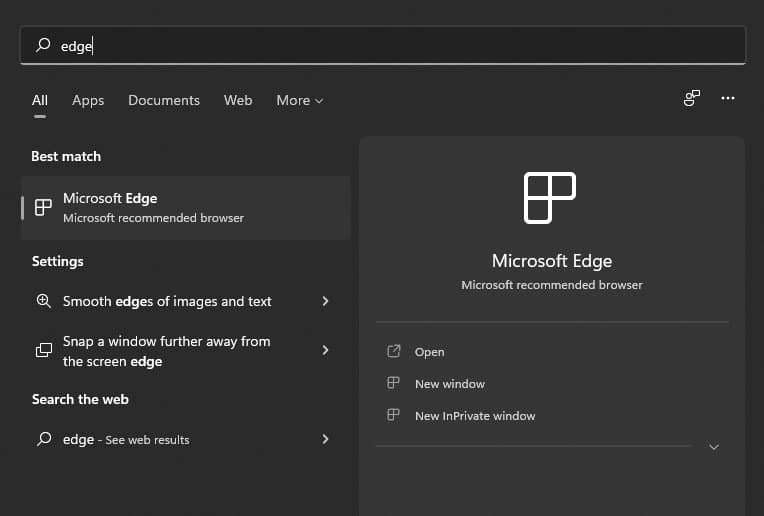
Task: Click the snap window icon in Settings results
Action: click(x=43, y=351)
